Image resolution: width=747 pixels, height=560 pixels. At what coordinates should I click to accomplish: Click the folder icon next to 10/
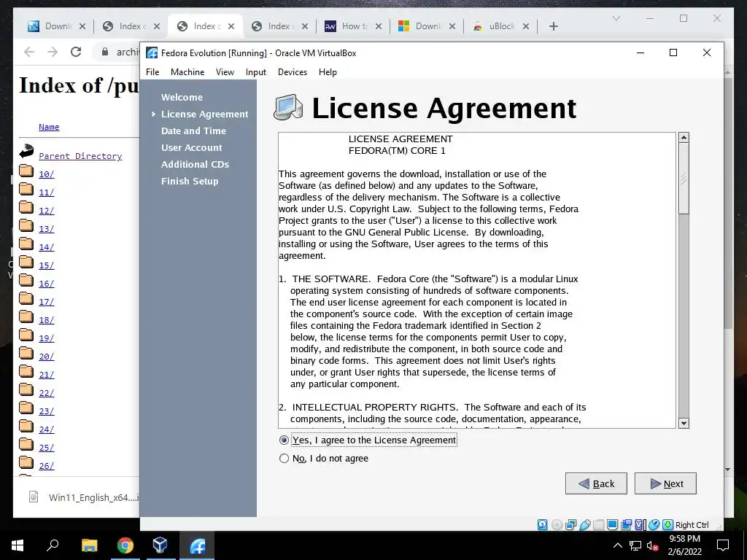tap(26, 171)
